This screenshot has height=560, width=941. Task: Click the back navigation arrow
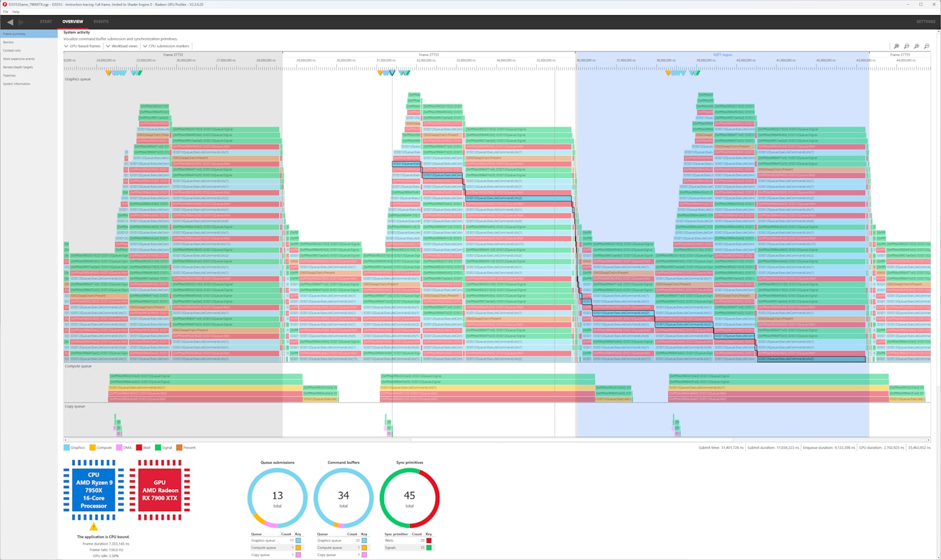click(10, 22)
